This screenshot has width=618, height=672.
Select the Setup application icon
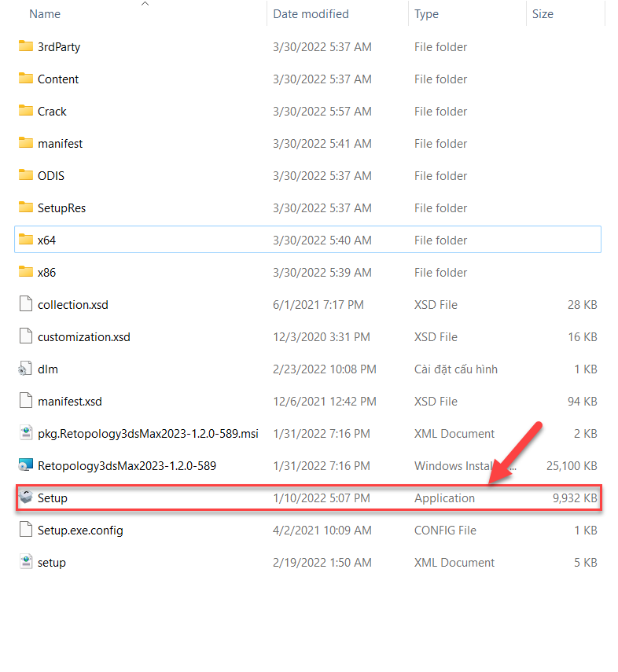(x=27, y=498)
